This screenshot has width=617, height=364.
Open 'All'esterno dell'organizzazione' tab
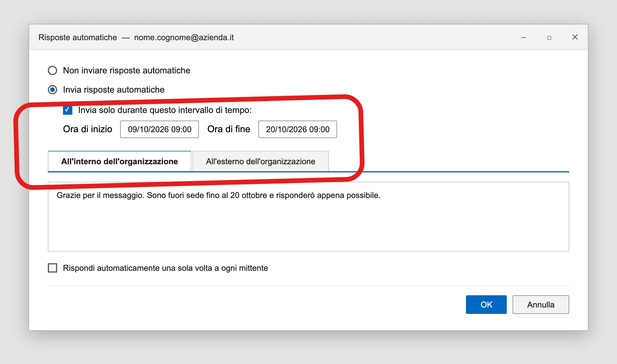click(x=261, y=161)
